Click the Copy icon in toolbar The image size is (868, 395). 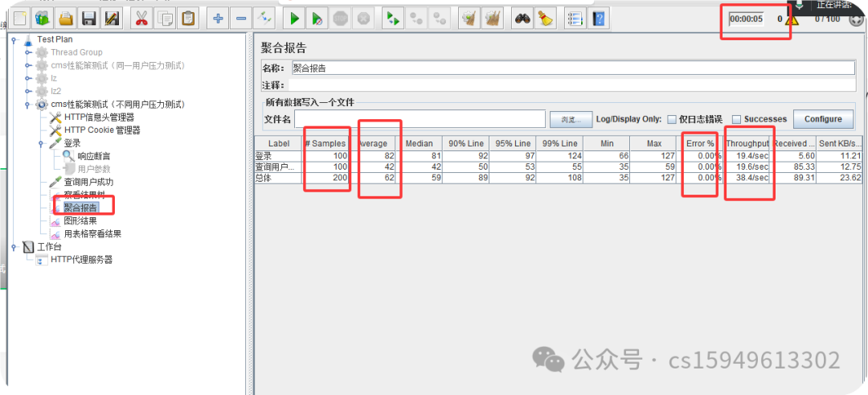(165, 19)
